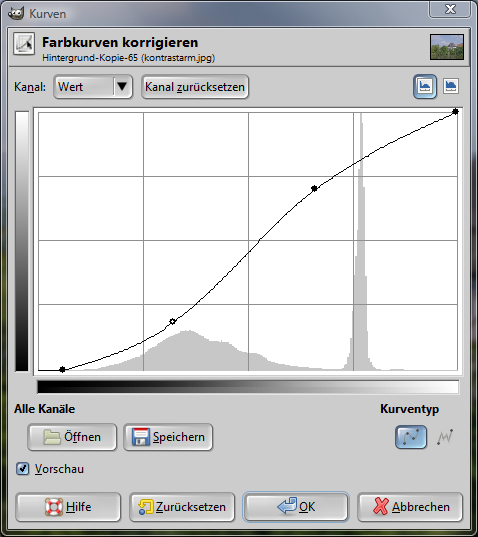Cancel the dialog with Abbrechen
478x537 pixels.
410,507
